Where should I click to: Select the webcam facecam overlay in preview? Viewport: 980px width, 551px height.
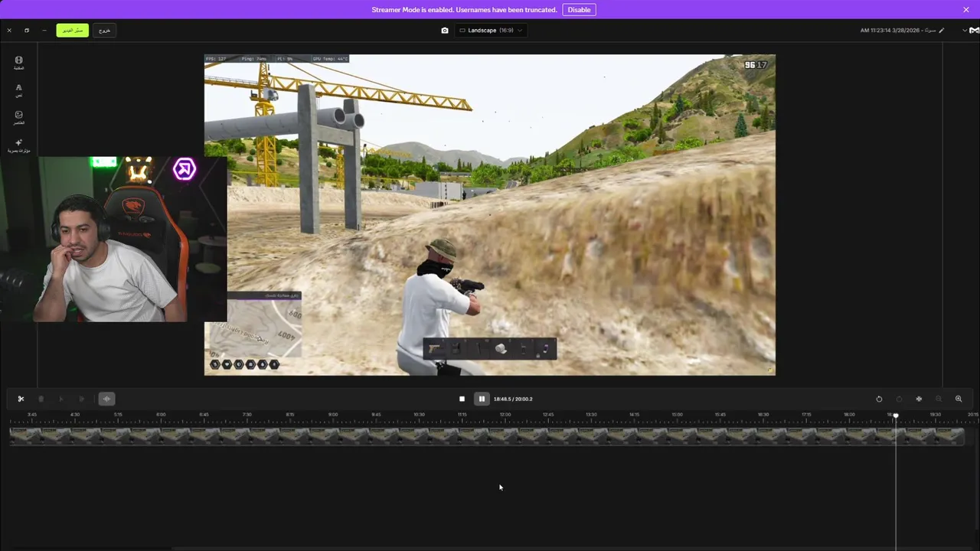pos(113,239)
